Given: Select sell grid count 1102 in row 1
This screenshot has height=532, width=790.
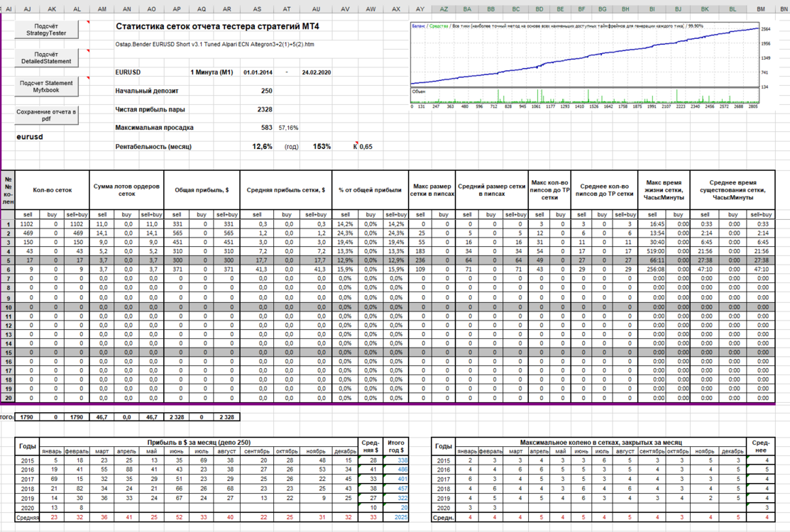Looking at the screenshot, I should [x=28, y=224].
